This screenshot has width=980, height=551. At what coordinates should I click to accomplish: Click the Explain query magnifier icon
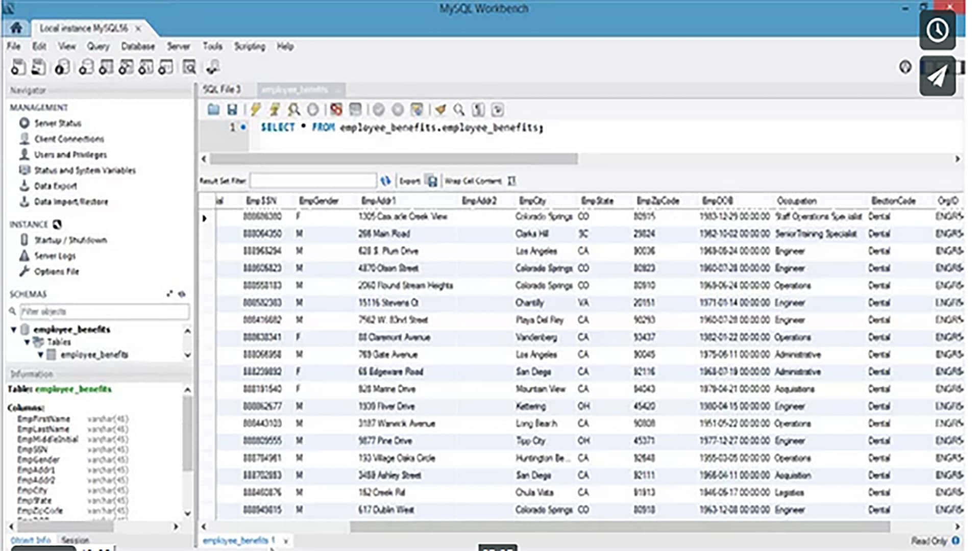[293, 110]
